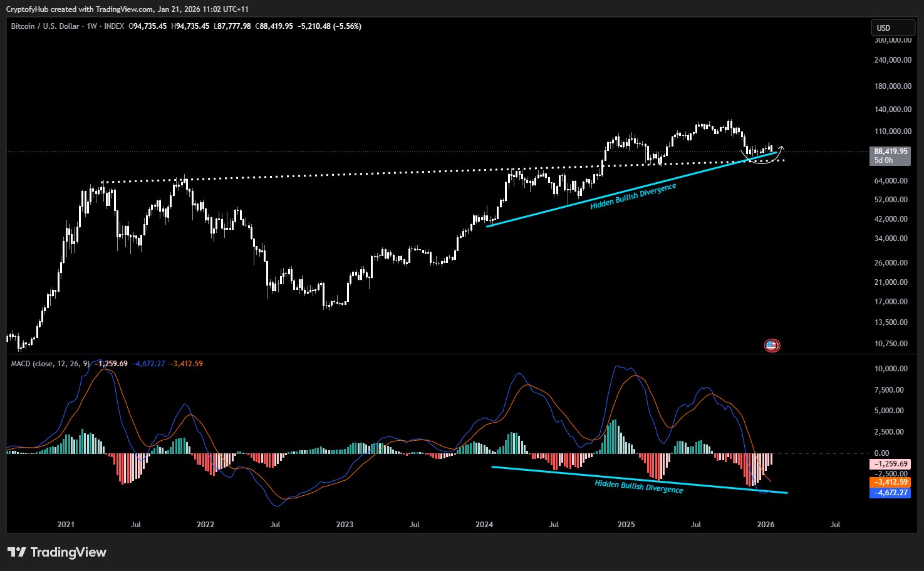Click the 17,000.00 price axis label
This screenshot has height=571, width=924.
tap(891, 302)
